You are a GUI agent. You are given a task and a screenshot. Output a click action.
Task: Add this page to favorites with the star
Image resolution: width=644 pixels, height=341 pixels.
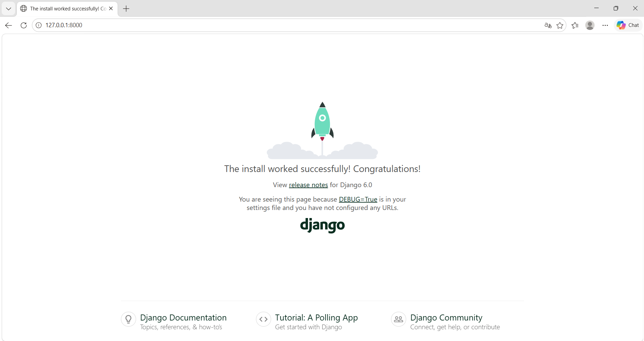560,25
